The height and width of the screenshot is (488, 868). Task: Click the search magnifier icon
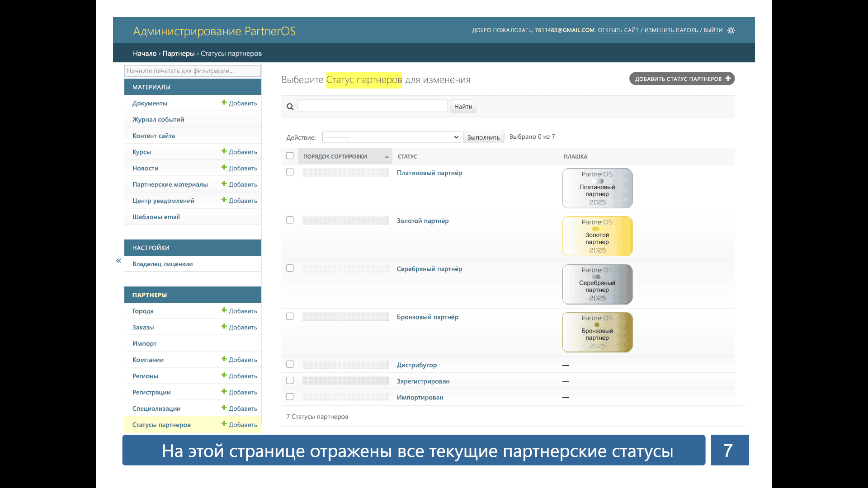click(290, 107)
